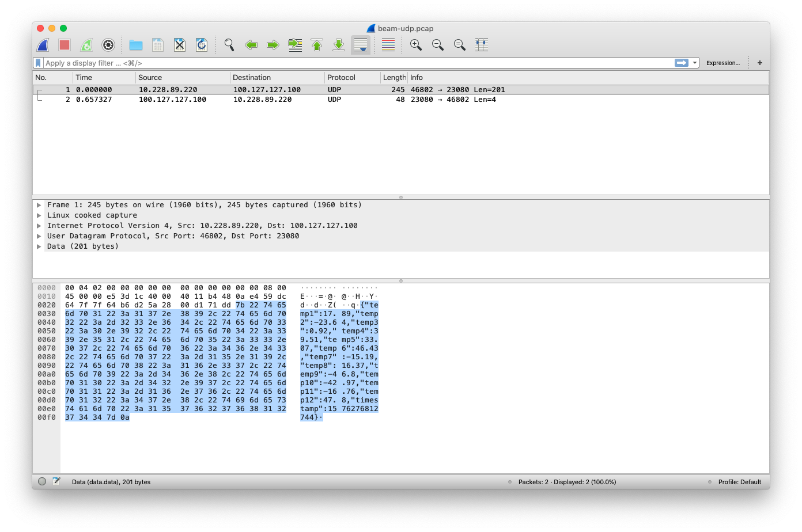Image resolution: width=802 pixels, height=532 pixels.
Task: Click the time 0.657327 cell
Action: click(x=94, y=100)
